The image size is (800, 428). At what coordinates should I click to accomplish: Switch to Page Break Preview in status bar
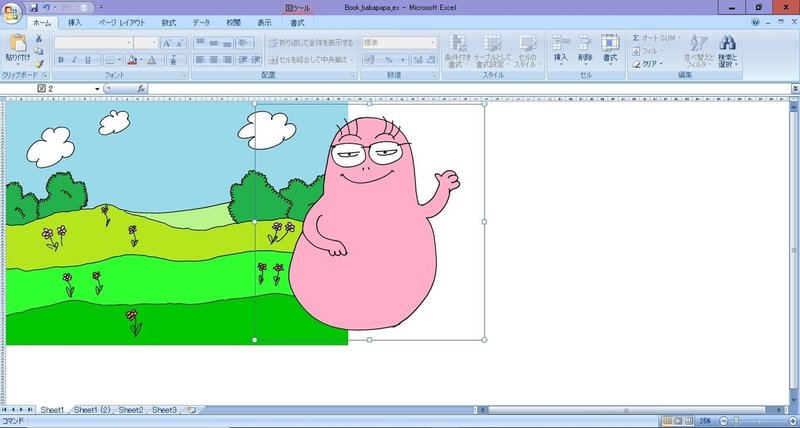689,421
